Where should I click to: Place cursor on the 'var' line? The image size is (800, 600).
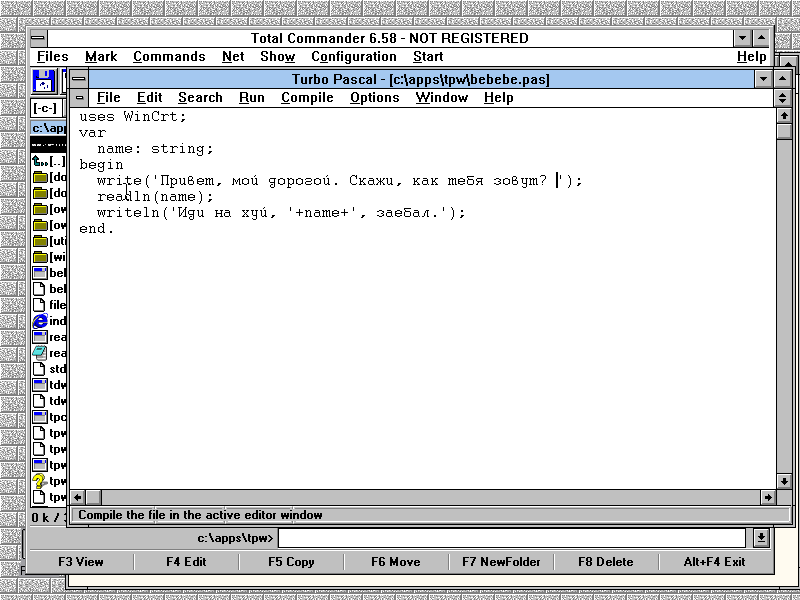click(x=92, y=133)
